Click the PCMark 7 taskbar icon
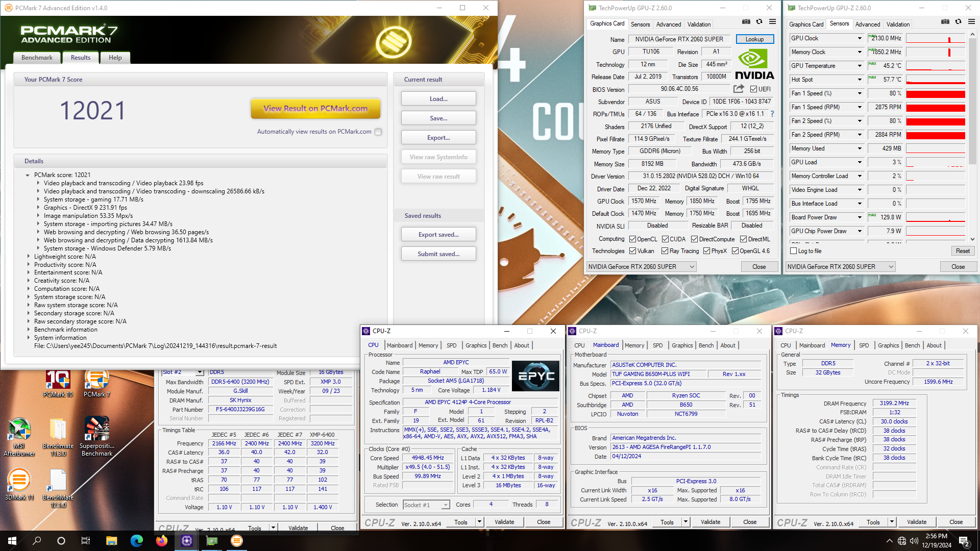The height and width of the screenshot is (551, 980). point(236,541)
